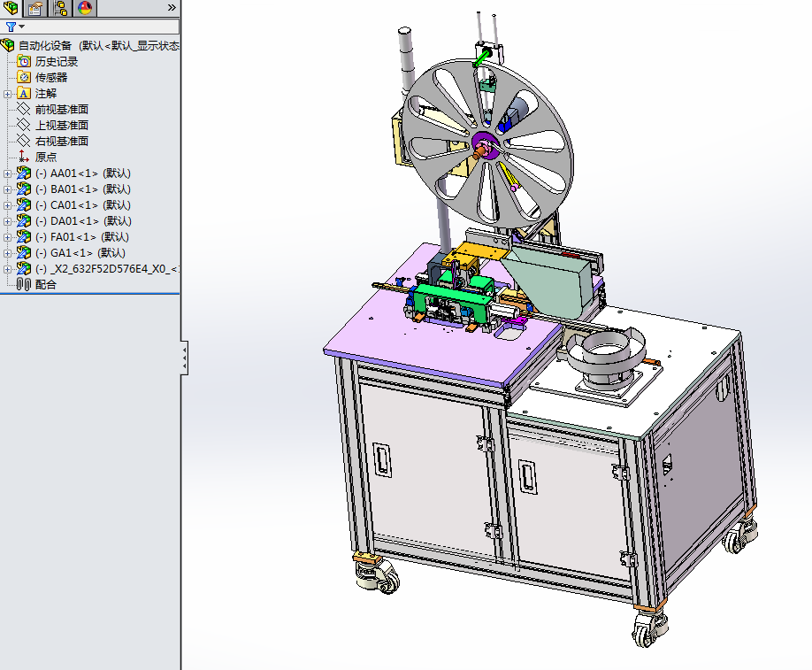Select the 原点 text label
Viewport: 812px width, 670px height.
[x=46, y=157]
